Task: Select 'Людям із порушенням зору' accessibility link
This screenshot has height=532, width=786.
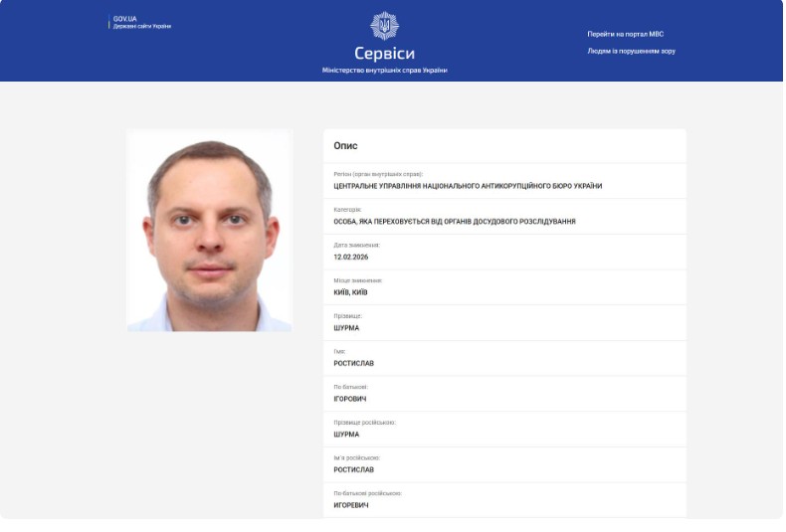Action: (x=631, y=51)
